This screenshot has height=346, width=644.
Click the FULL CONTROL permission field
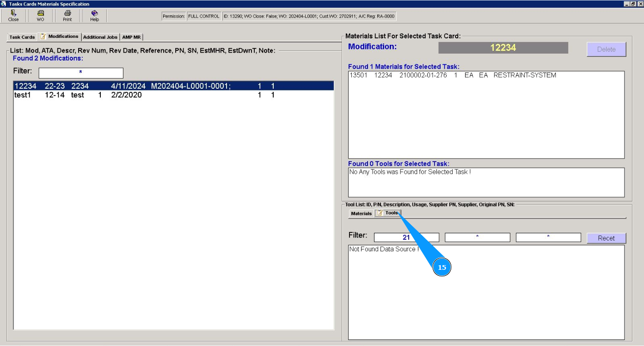point(203,16)
